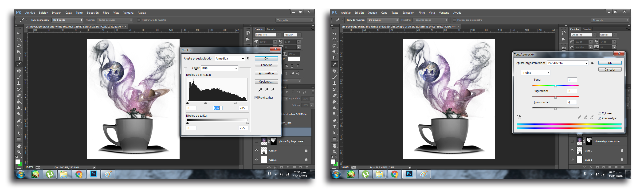Open preset options gear in Tono/saturación dialog

[592, 63]
